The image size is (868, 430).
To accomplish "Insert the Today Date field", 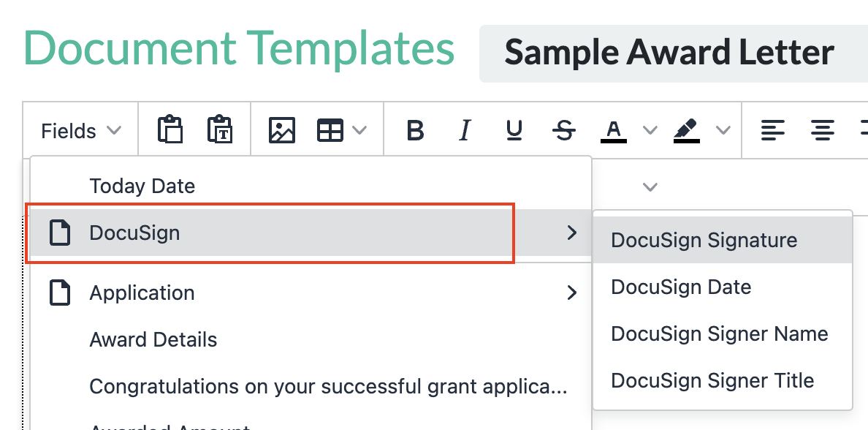I will click(142, 186).
